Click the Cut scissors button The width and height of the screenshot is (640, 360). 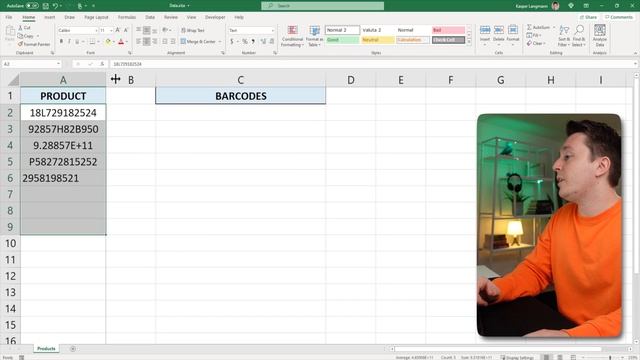(x=24, y=28)
